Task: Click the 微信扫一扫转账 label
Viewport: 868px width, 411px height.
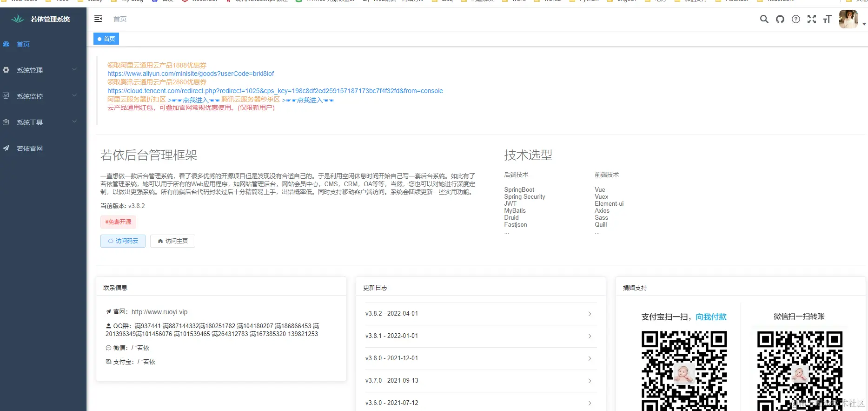Action: coord(799,317)
